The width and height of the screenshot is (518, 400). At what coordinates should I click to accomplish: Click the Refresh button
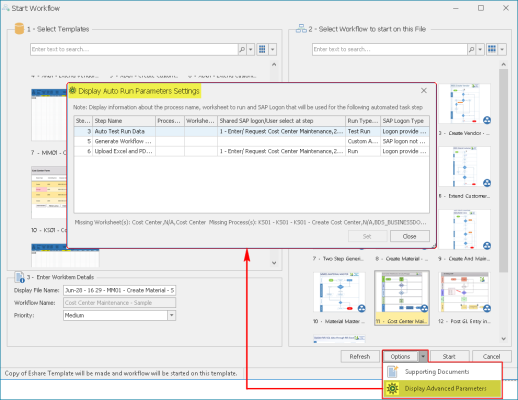pyautogui.click(x=360, y=357)
